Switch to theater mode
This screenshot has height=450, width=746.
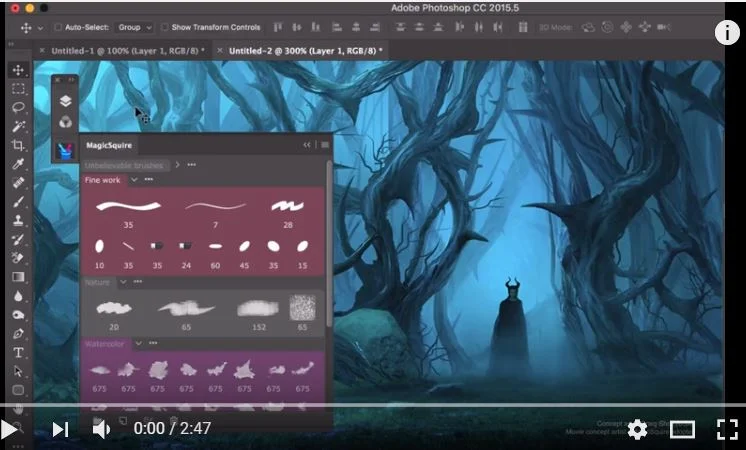pos(682,430)
